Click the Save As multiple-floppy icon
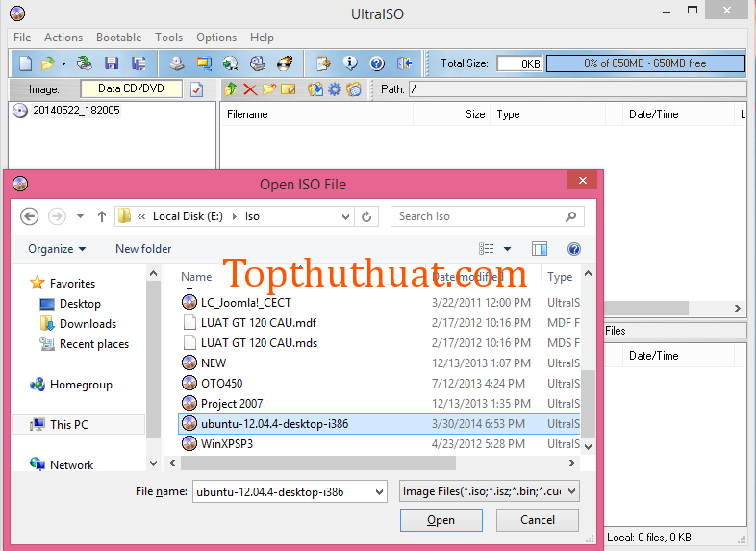The width and height of the screenshot is (756, 551). pos(139,63)
